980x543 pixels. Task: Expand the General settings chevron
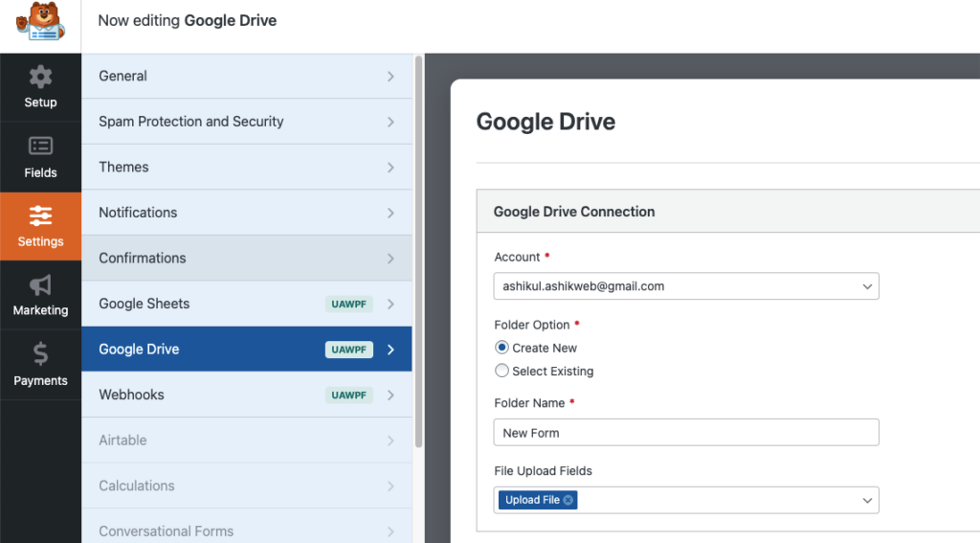click(390, 77)
